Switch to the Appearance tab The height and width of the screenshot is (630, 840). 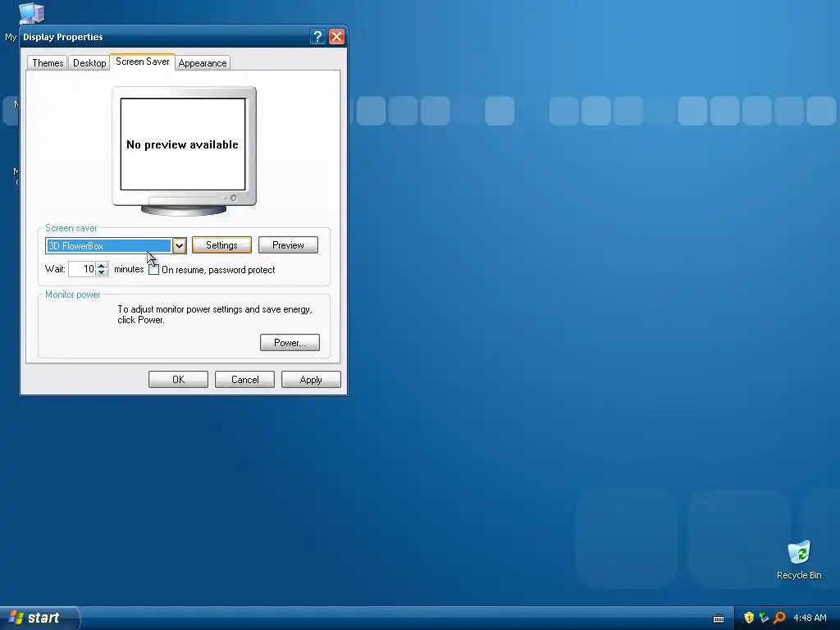click(x=203, y=62)
